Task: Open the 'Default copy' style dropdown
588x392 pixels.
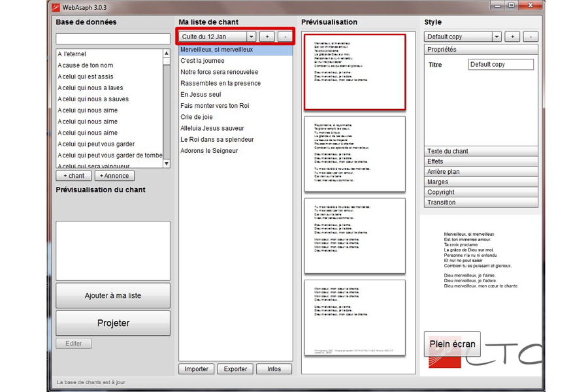Action: (497, 37)
